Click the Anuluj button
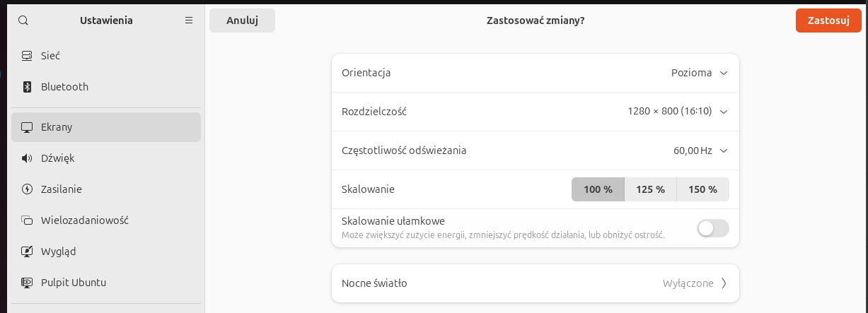Viewport: 868px width, 313px height. [x=242, y=20]
